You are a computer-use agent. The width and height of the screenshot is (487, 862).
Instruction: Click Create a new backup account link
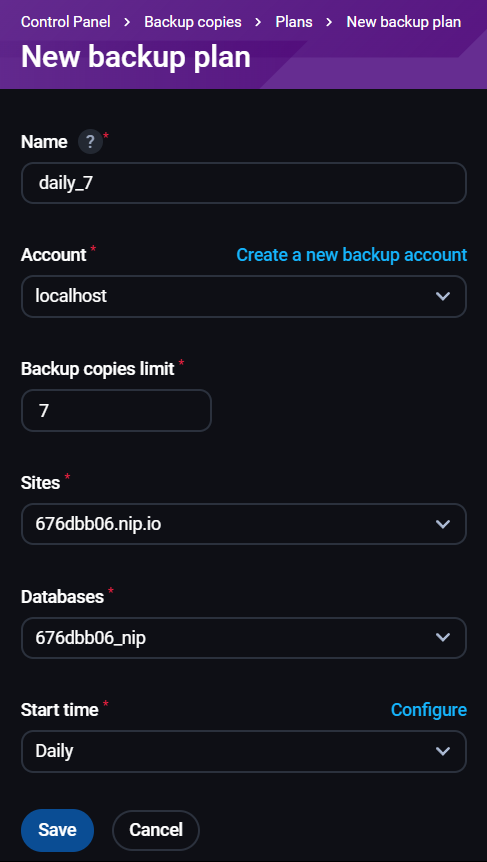tap(352, 255)
